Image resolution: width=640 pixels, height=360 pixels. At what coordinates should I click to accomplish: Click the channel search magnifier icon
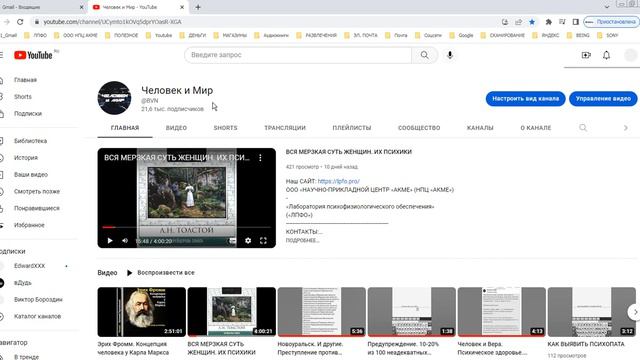click(x=583, y=128)
